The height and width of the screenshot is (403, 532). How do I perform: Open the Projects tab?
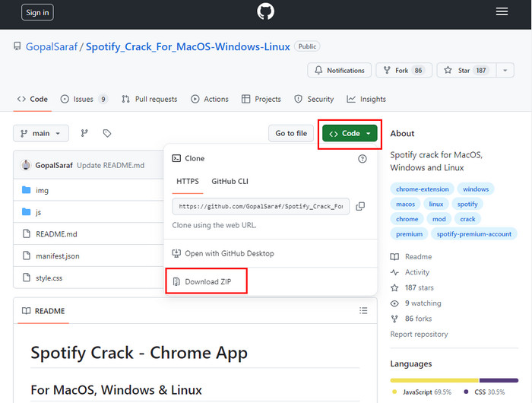coord(261,99)
